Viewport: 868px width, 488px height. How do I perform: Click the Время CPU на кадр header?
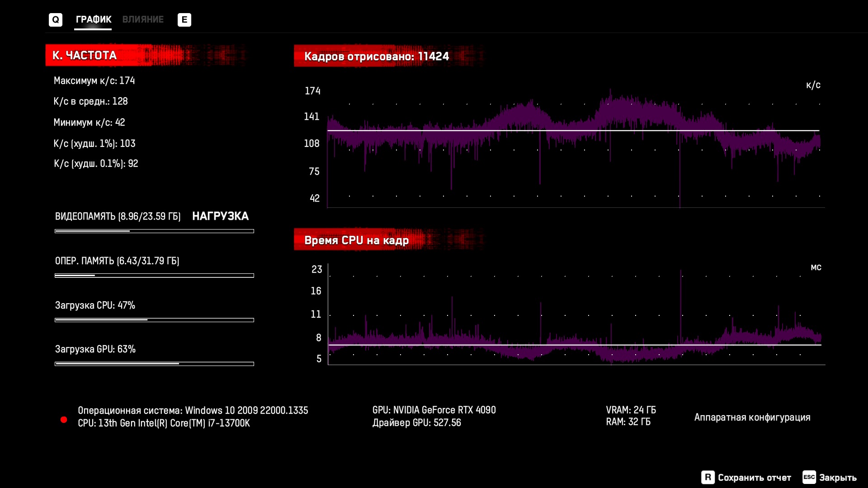click(356, 240)
